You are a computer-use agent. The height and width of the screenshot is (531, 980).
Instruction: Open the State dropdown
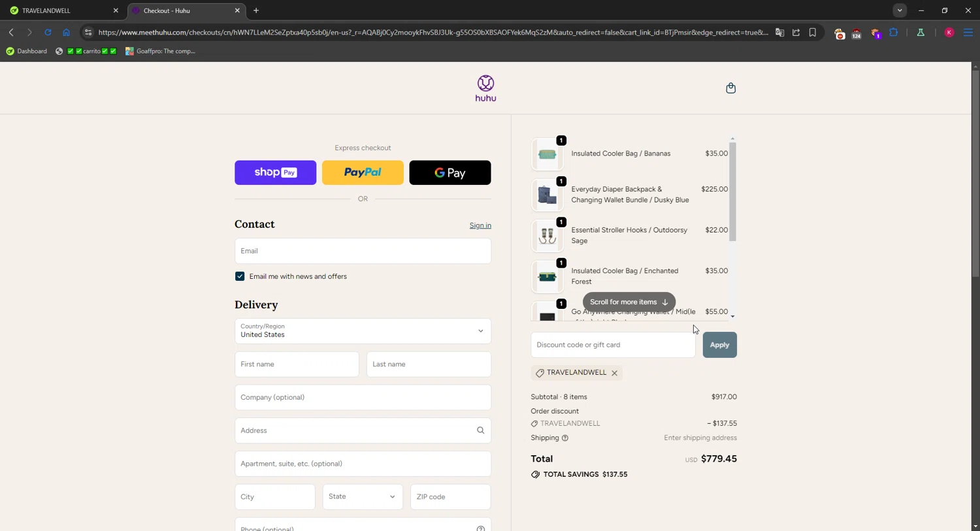[x=363, y=497]
